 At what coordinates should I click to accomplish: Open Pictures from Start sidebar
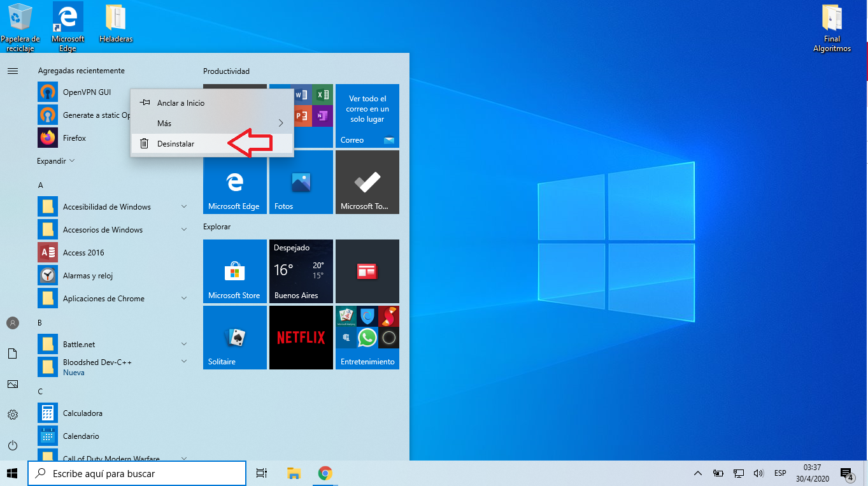point(13,384)
